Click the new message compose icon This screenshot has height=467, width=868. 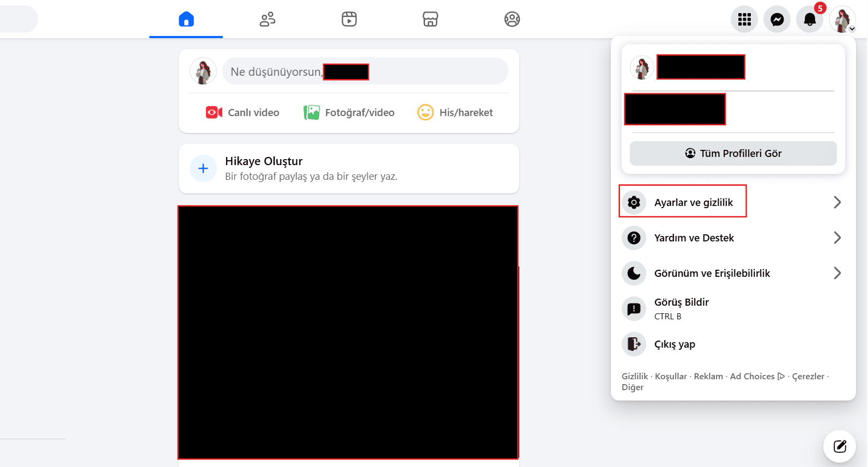click(x=840, y=446)
